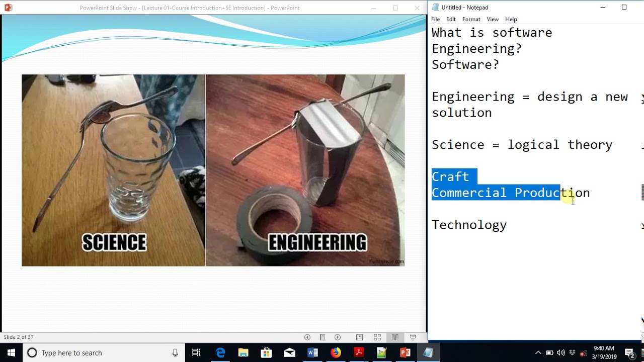Click the Notepad title bar icon
Image resolution: width=644 pixels, height=362 pixels.
coord(435,8)
